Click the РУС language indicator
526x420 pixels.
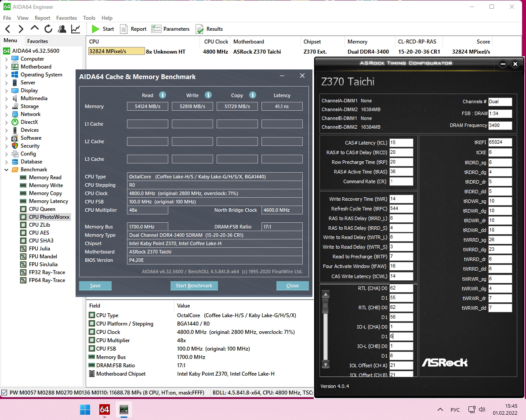455,409
